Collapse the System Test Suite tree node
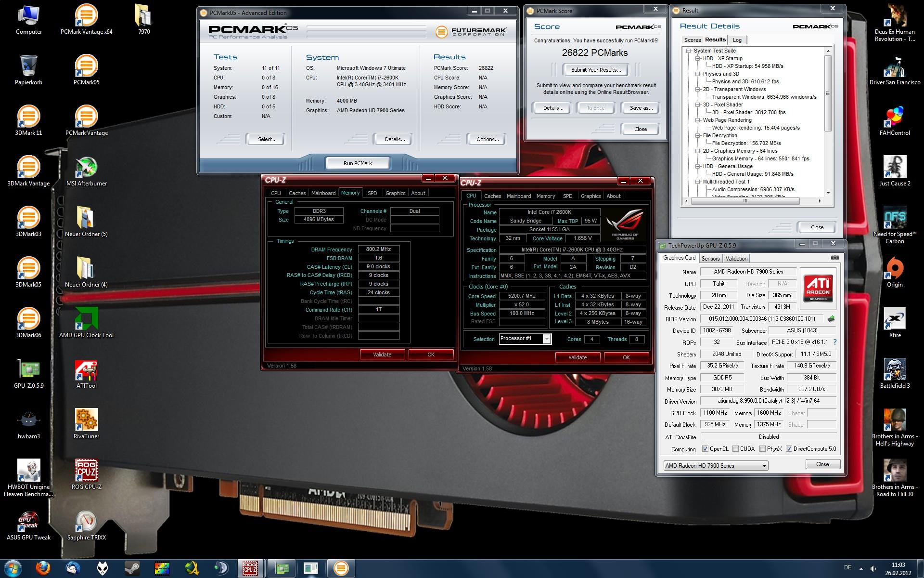The width and height of the screenshot is (924, 578). (x=689, y=51)
